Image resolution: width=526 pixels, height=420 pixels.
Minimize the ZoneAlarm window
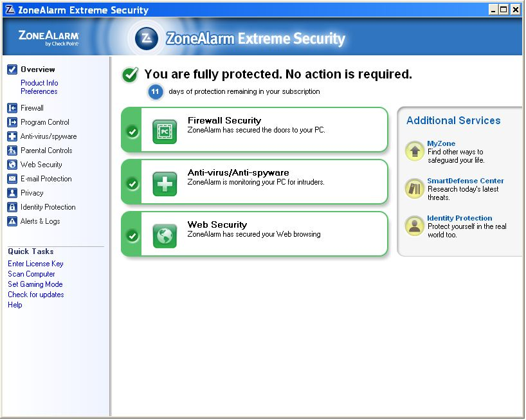tap(493, 10)
